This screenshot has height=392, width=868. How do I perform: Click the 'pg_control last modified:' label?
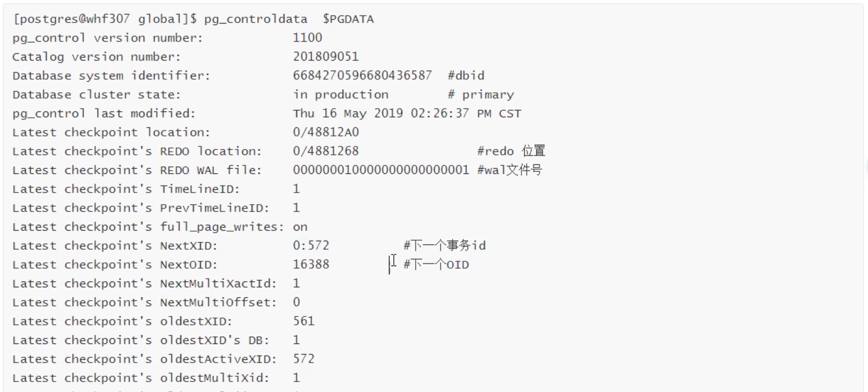pyautogui.click(x=104, y=114)
